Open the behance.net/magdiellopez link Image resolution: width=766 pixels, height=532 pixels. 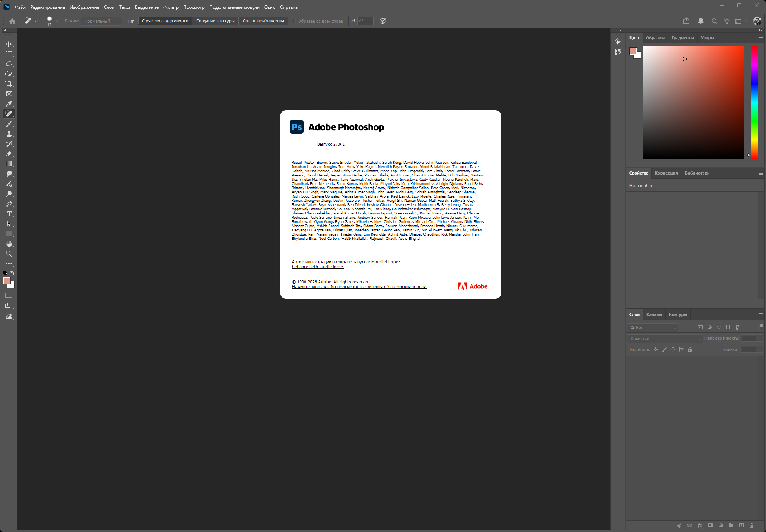click(317, 267)
